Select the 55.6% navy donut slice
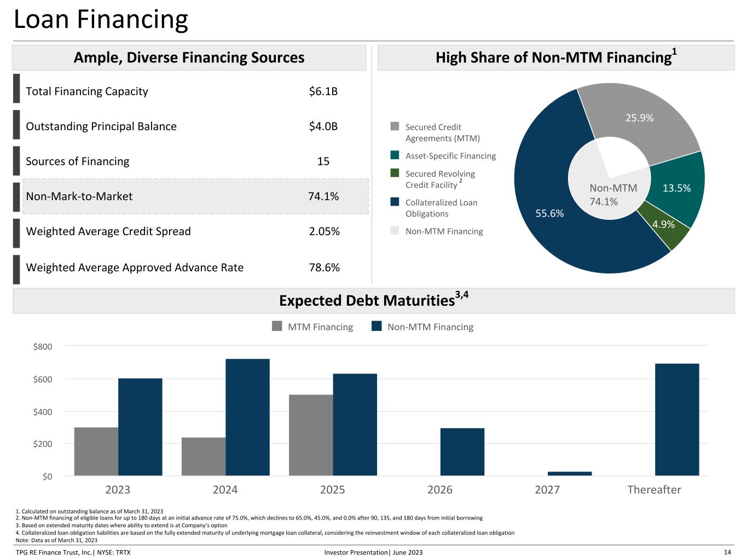The width and height of the screenshot is (747, 560). pyautogui.click(x=549, y=213)
